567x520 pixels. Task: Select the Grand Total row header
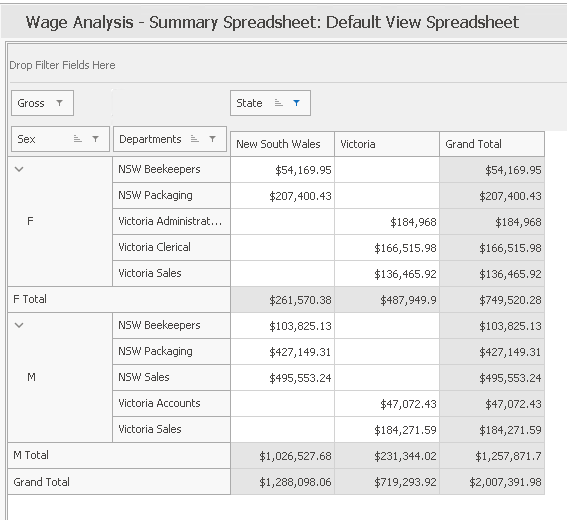pos(119,482)
